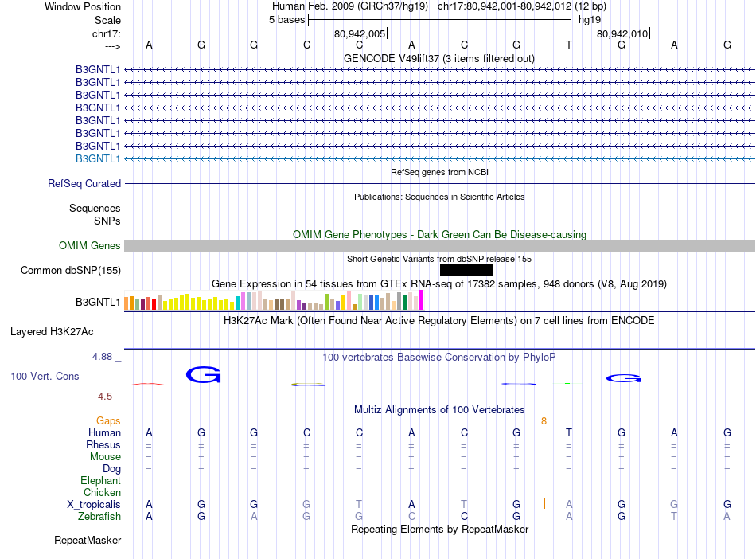This screenshot has width=756, height=559.
Task: Click the smaller blue G conservation logo
Action: (x=623, y=378)
